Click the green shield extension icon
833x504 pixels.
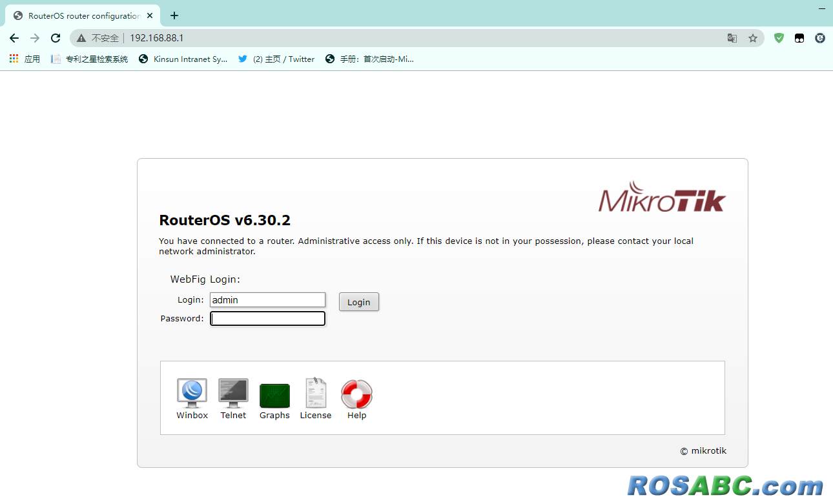(x=779, y=38)
